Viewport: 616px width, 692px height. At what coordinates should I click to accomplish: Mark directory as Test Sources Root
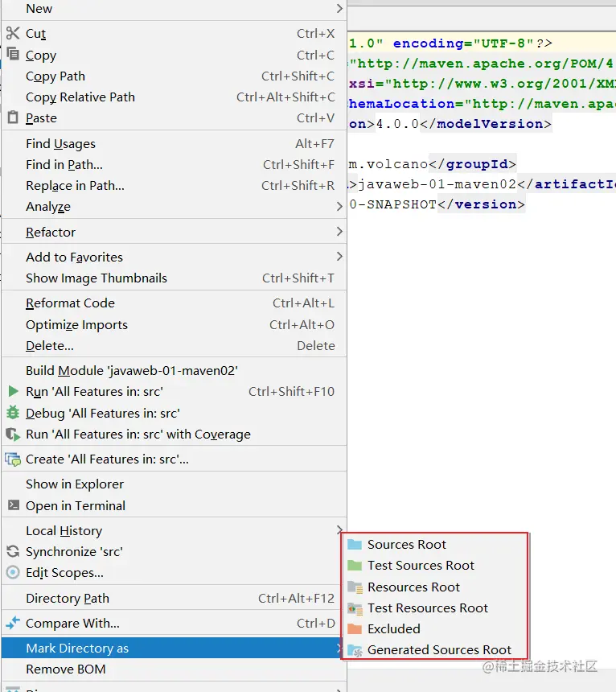(435, 566)
